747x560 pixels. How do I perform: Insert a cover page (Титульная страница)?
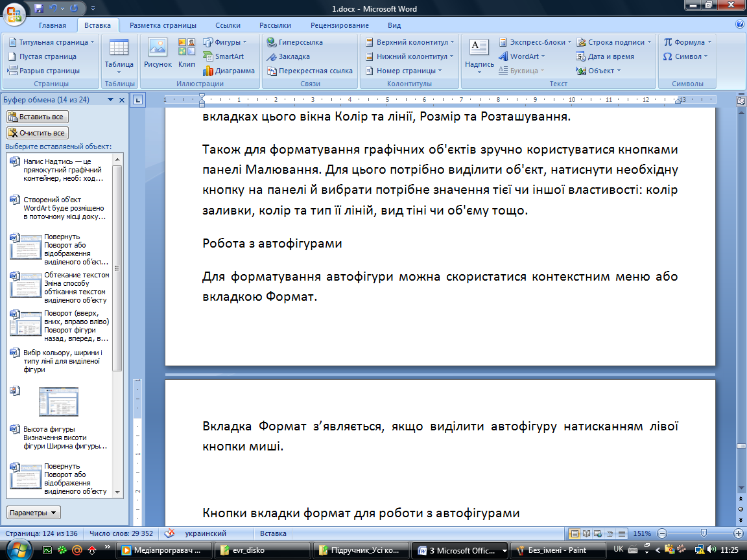pos(51,42)
